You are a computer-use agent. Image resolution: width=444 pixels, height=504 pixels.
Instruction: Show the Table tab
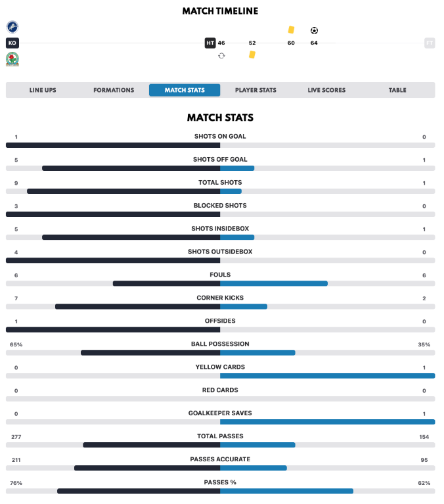pyautogui.click(x=397, y=90)
